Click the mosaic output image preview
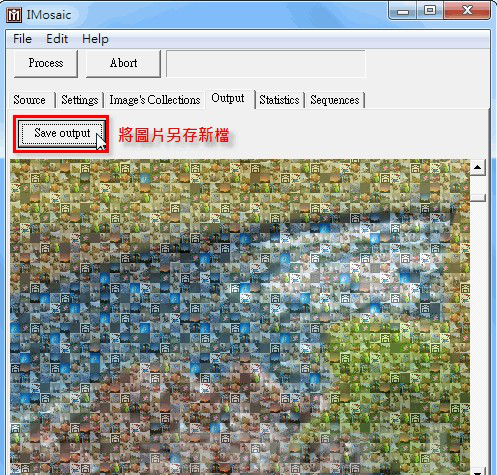 pos(240,317)
